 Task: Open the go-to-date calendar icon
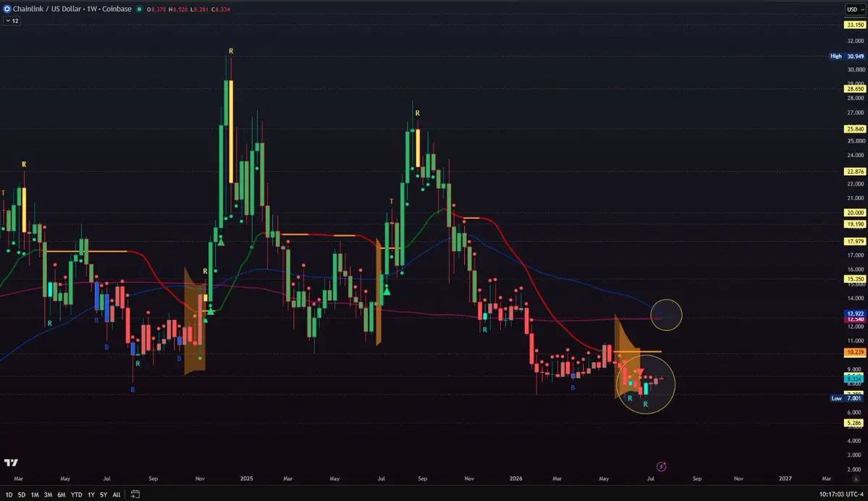pos(135,494)
